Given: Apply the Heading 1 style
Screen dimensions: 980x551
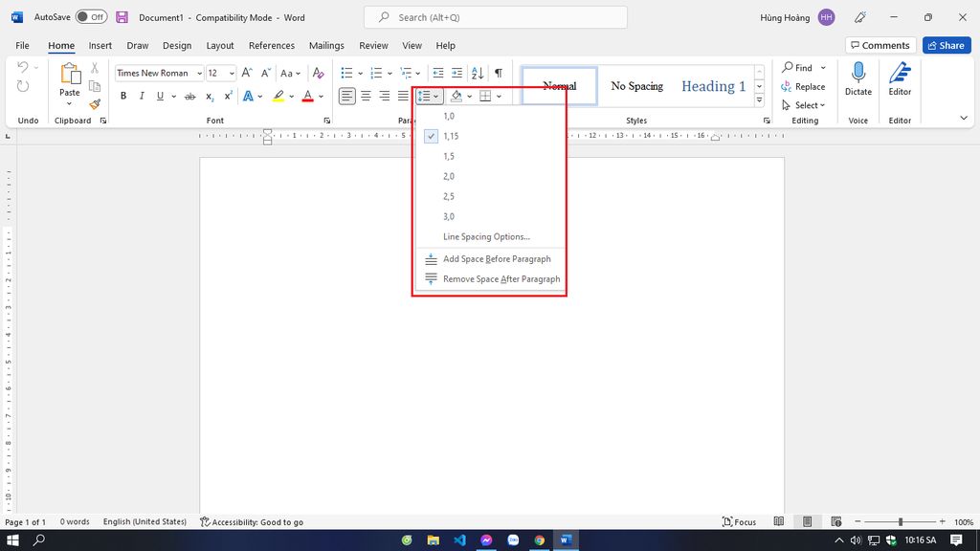Looking at the screenshot, I should pyautogui.click(x=713, y=86).
